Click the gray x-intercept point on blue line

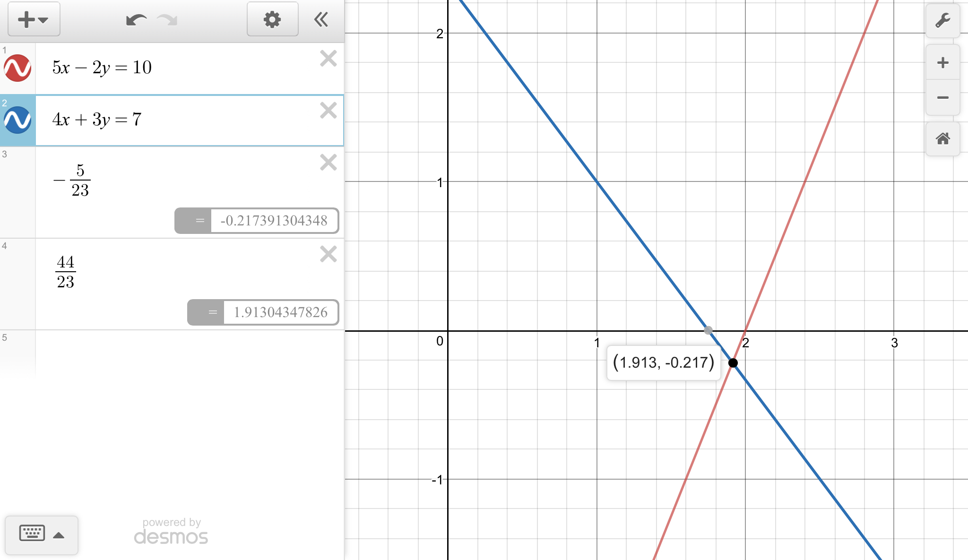[708, 330]
